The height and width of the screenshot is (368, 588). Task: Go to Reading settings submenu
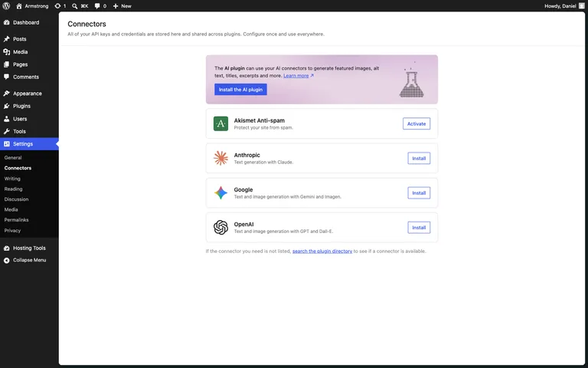coord(14,189)
